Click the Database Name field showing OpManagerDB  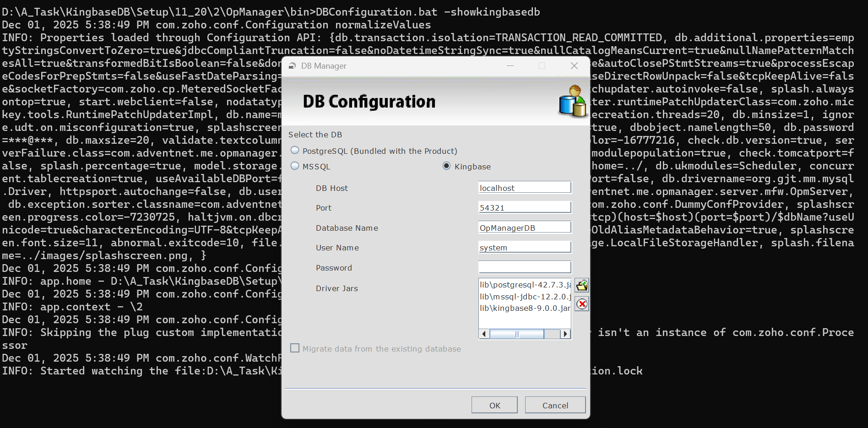click(x=525, y=227)
